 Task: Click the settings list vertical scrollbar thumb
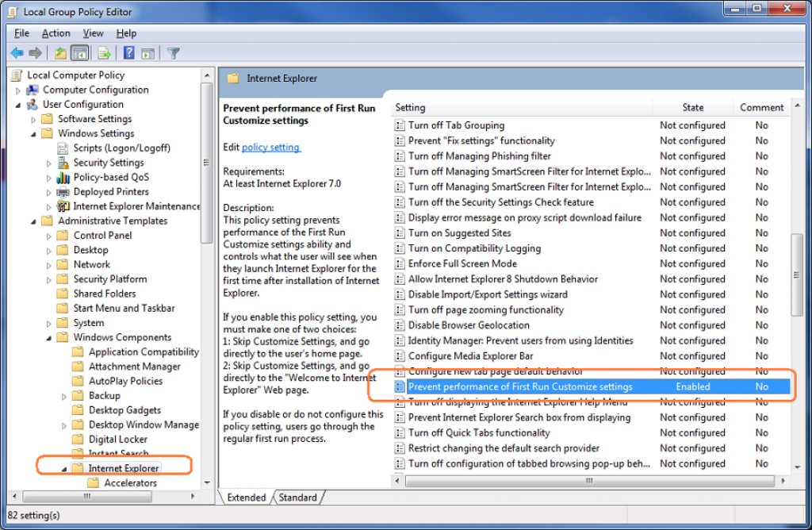point(796,275)
